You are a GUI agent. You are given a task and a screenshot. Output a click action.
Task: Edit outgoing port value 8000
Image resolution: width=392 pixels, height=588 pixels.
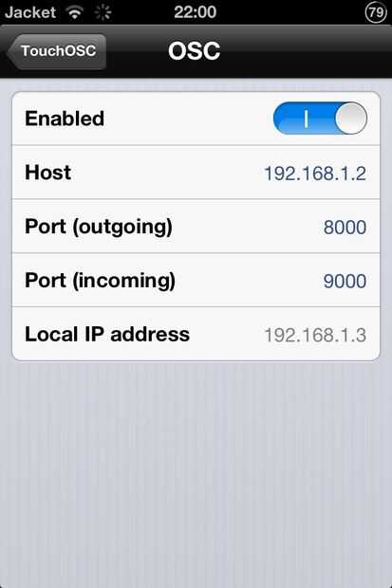(x=345, y=228)
